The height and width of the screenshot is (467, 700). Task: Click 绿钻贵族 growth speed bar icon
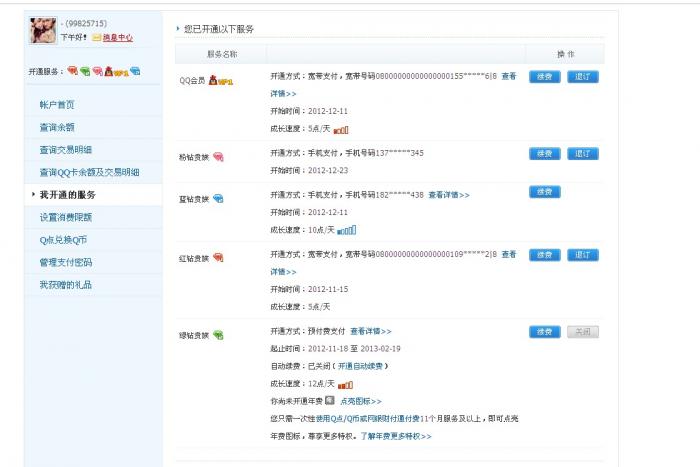point(345,384)
